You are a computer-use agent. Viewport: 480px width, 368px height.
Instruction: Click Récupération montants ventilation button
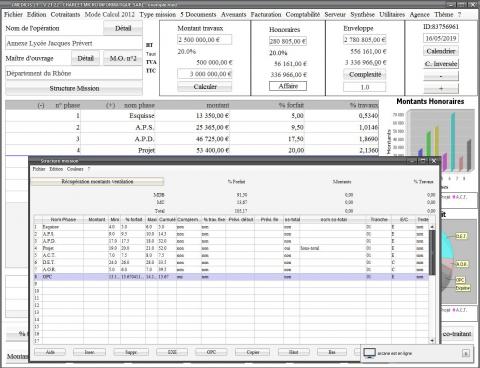coord(97,181)
